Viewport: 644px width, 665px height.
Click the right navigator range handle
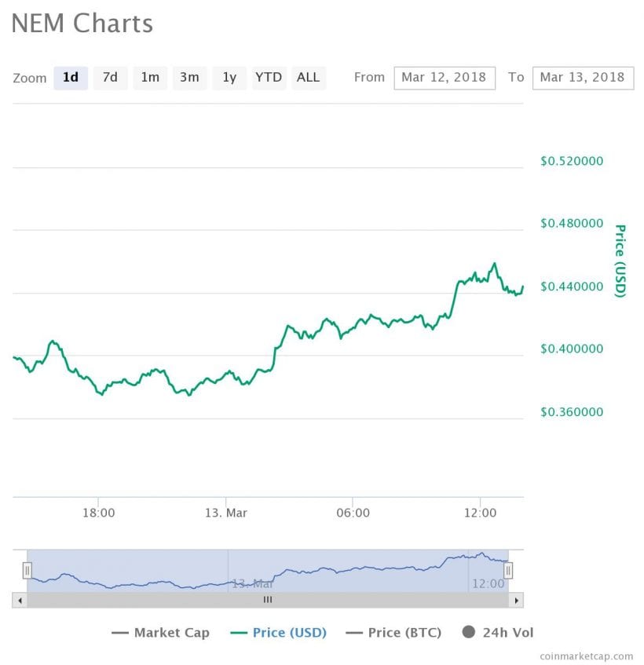click(x=508, y=570)
